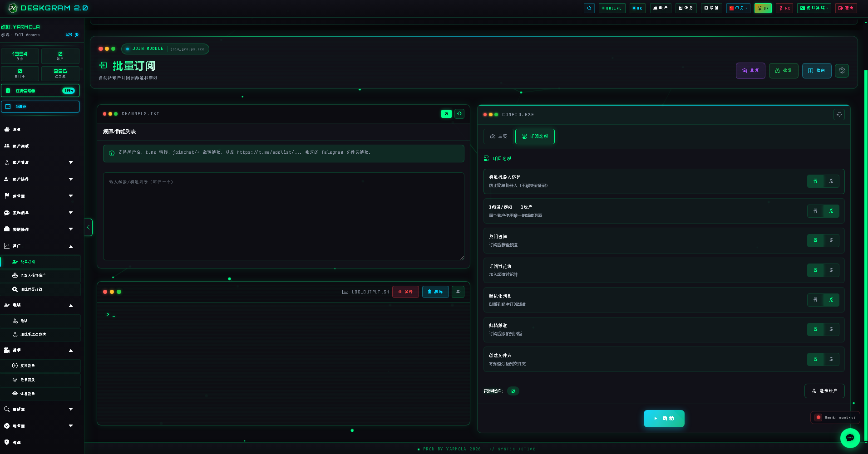This screenshot has height=454, width=868.
Task: Open the blue calendar scheduler button
Action: 40,107
